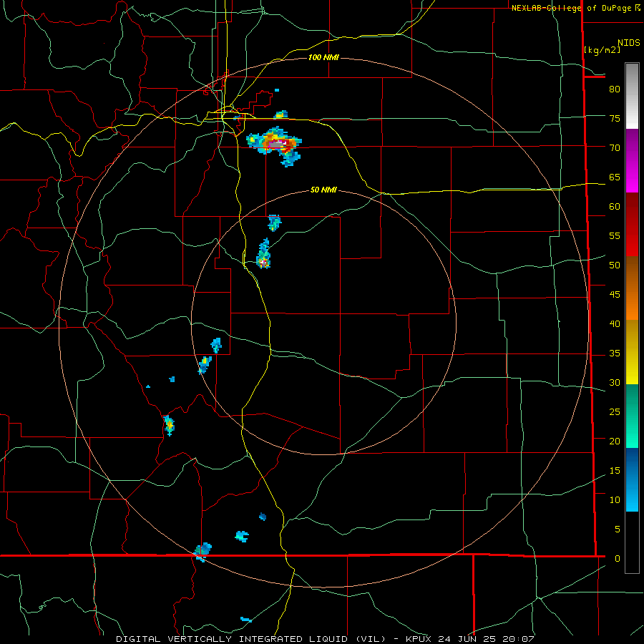Click the scale value 75 beside color bar

(x=615, y=118)
